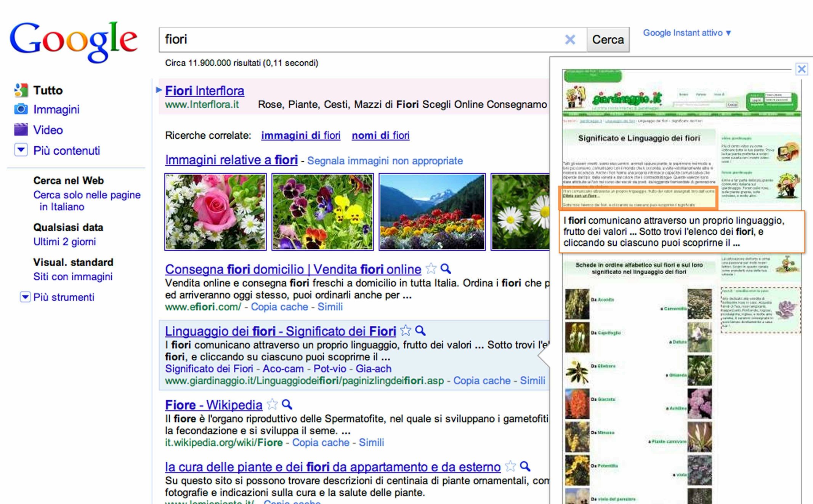The width and height of the screenshot is (813, 504).
Task: Click Copia cache for Wikipedia result
Action: click(x=321, y=442)
